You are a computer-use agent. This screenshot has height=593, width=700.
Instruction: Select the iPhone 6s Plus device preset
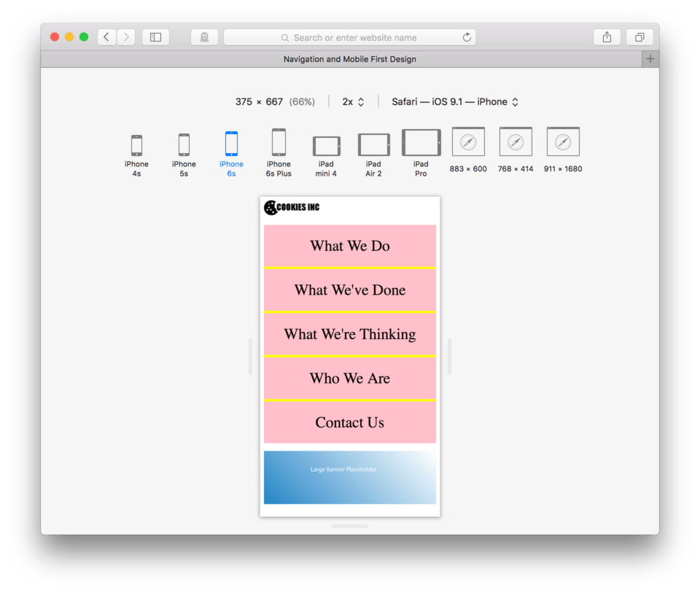(x=279, y=153)
